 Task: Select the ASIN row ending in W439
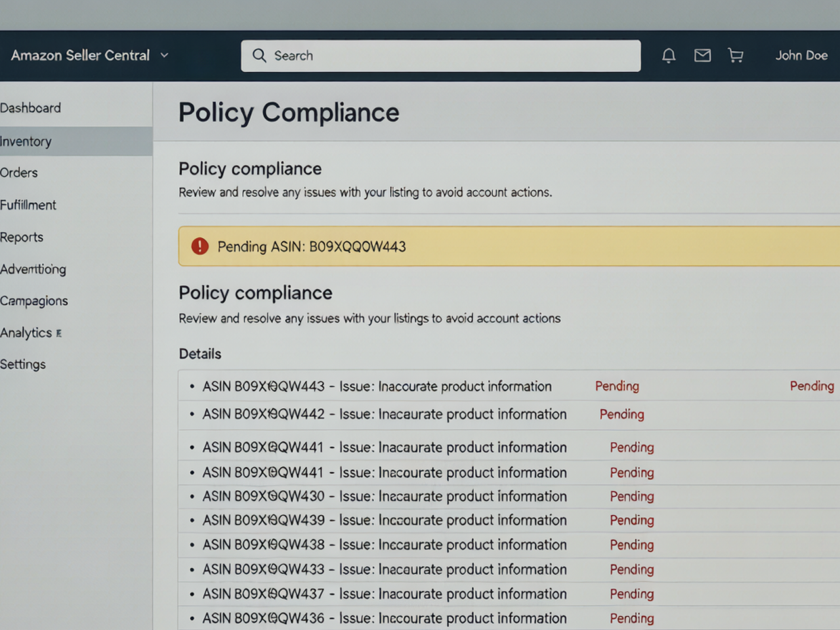pyautogui.click(x=509, y=520)
